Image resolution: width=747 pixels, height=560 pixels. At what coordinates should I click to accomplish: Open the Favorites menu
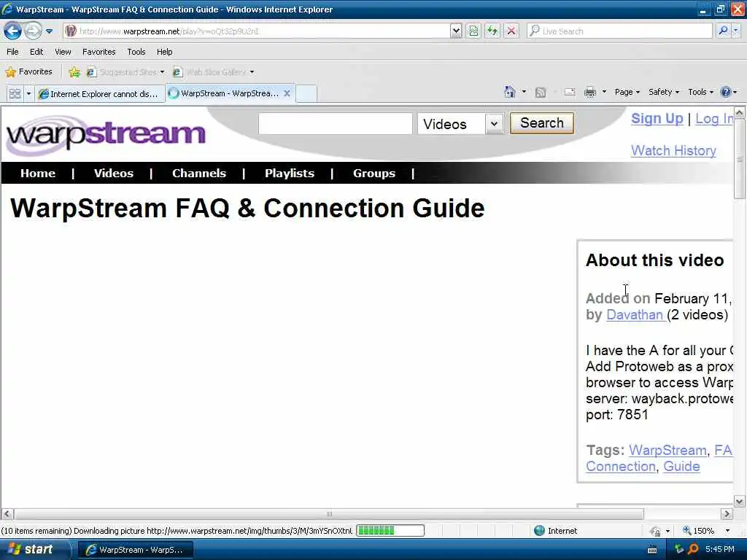[x=98, y=52]
